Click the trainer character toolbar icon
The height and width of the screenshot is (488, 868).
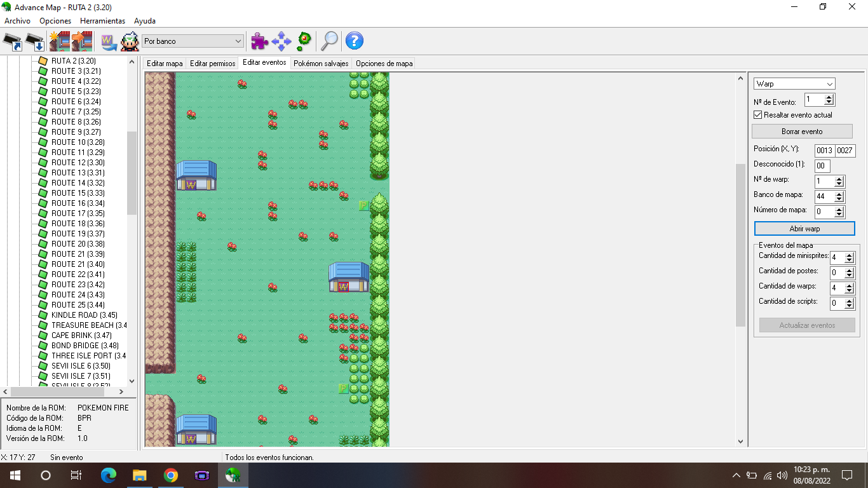(x=130, y=41)
